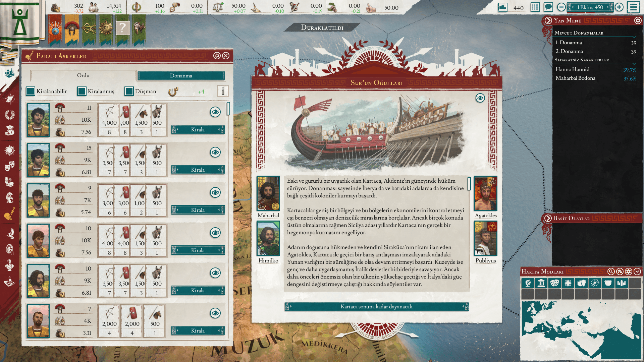644x362 pixels.
Task: Select 1. Donanma in fleet list
Action: [x=596, y=43]
